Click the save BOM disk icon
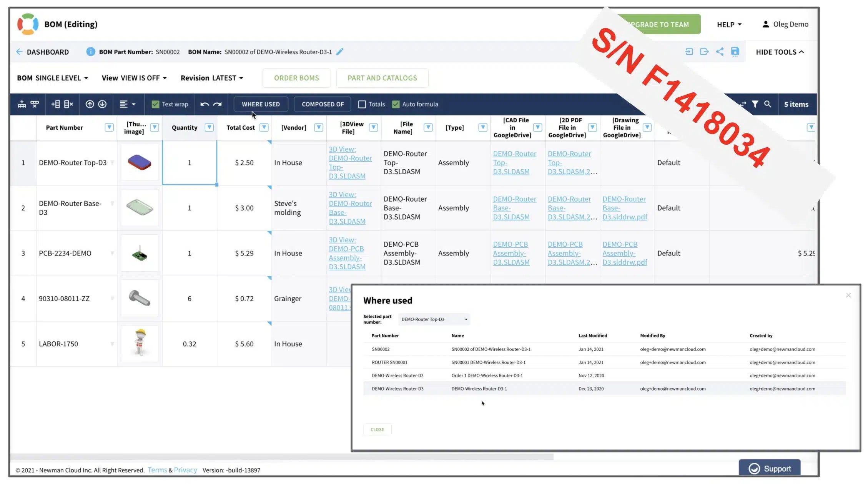The height and width of the screenshot is (484, 868). pyautogui.click(x=735, y=52)
